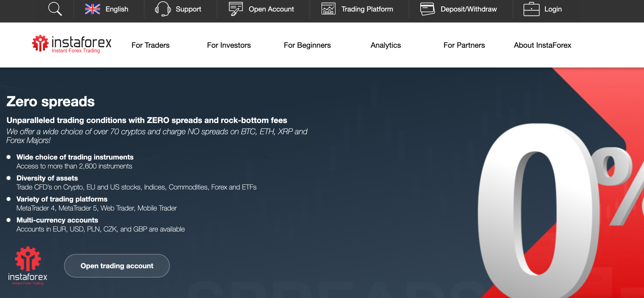Open Deposit/Withdraw page
This screenshot has width=644, height=298.
[469, 9]
